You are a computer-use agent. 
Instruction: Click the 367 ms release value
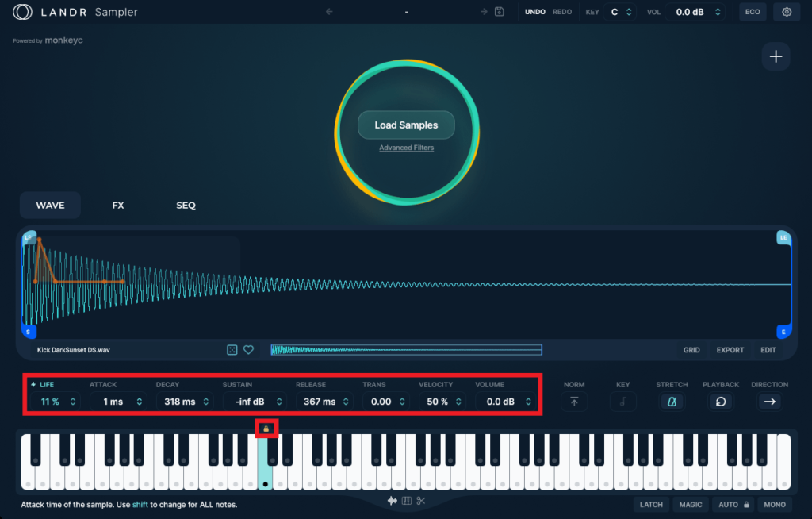(x=320, y=402)
